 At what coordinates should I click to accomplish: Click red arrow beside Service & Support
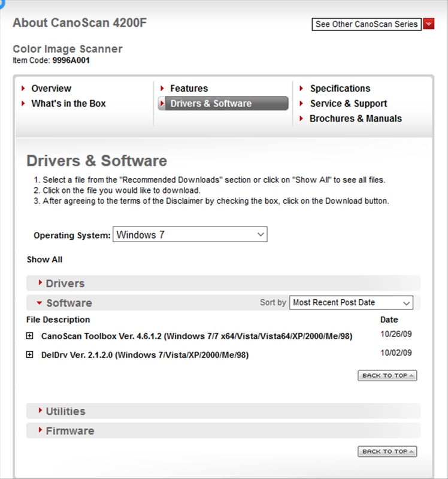tap(302, 104)
